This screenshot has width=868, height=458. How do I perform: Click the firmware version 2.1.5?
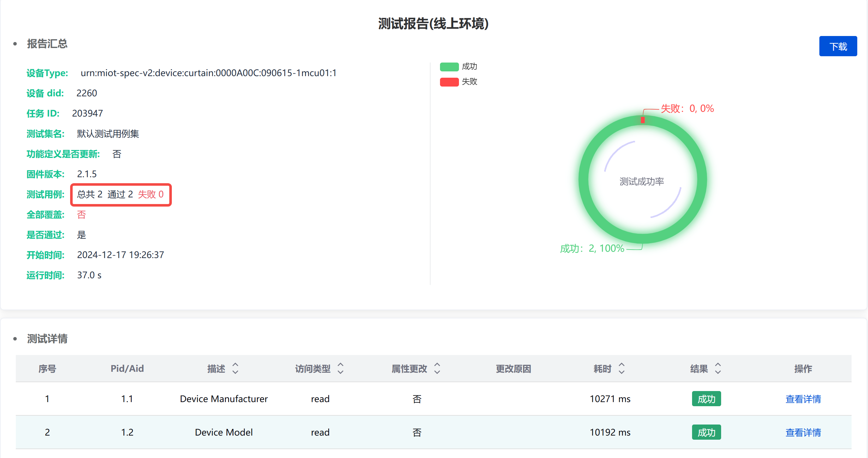87,174
